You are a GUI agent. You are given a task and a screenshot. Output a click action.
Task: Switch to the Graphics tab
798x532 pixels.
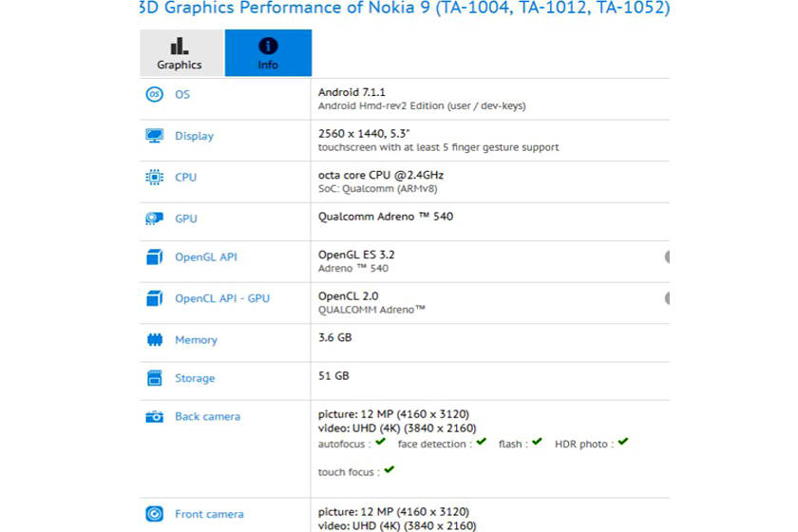[x=181, y=52]
